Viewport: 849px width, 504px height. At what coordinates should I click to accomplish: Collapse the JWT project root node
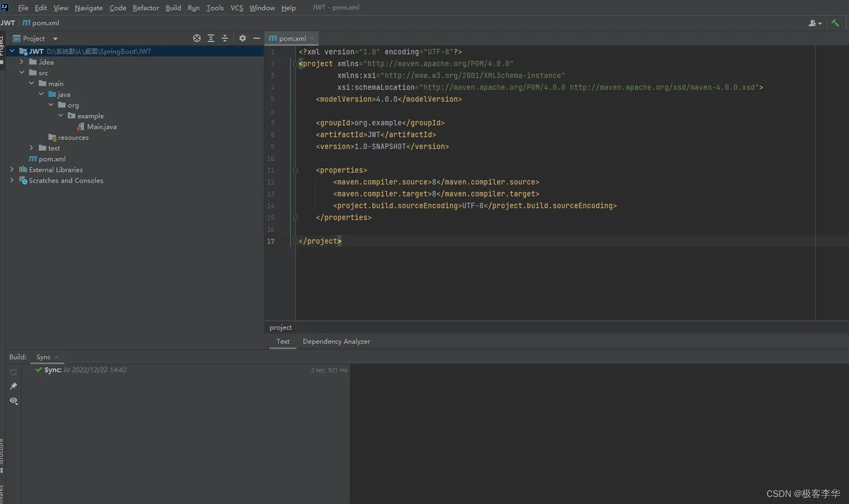pos(12,52)
